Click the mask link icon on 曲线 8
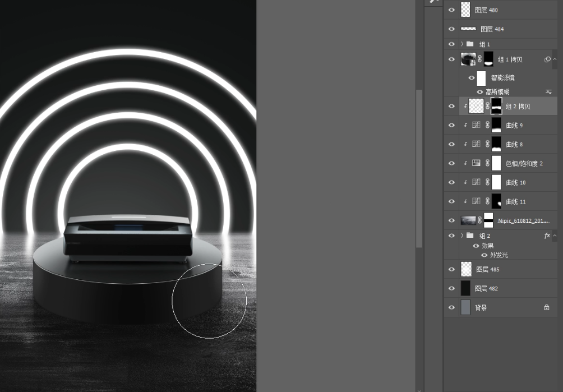Viewport: 563px width, 392px height. 488,144
